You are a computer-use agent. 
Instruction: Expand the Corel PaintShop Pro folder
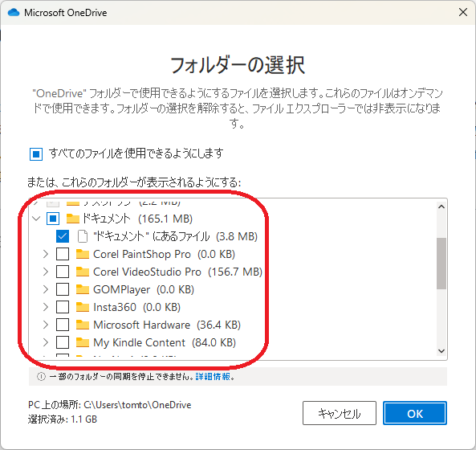pos(46,254)
